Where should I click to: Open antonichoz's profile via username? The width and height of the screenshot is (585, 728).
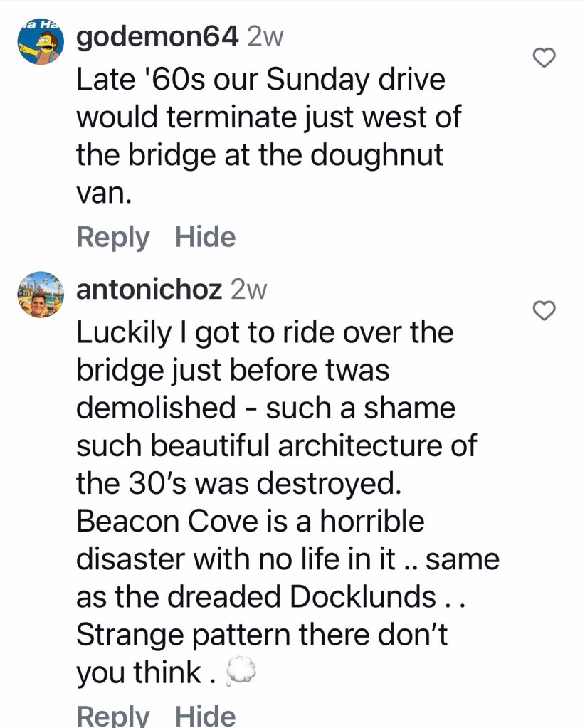click(x=148, y=290)
